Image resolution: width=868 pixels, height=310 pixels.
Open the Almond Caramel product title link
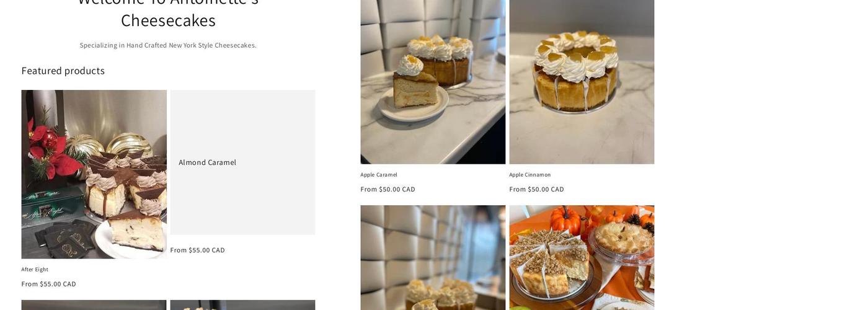pos(208,162)
